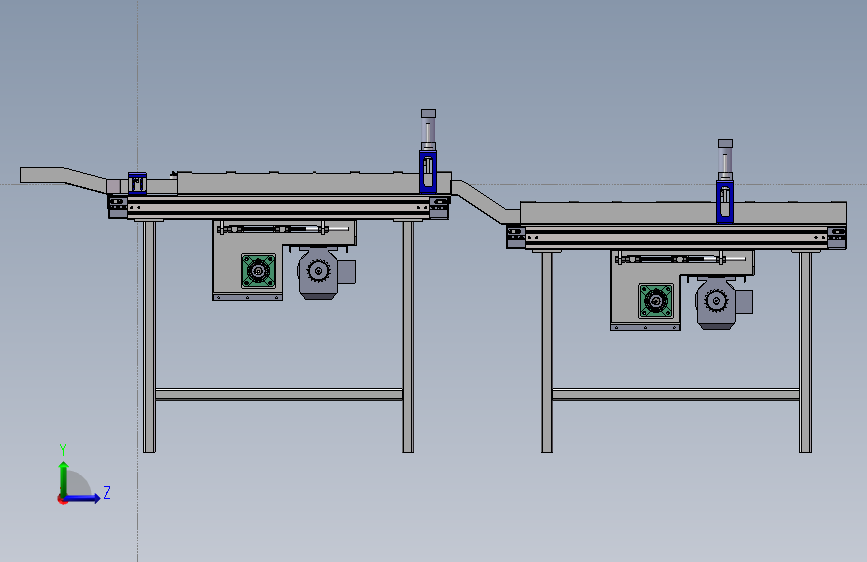Select the far right leg of right conveyor
867x562 pixels.
(x=806, y=352)
